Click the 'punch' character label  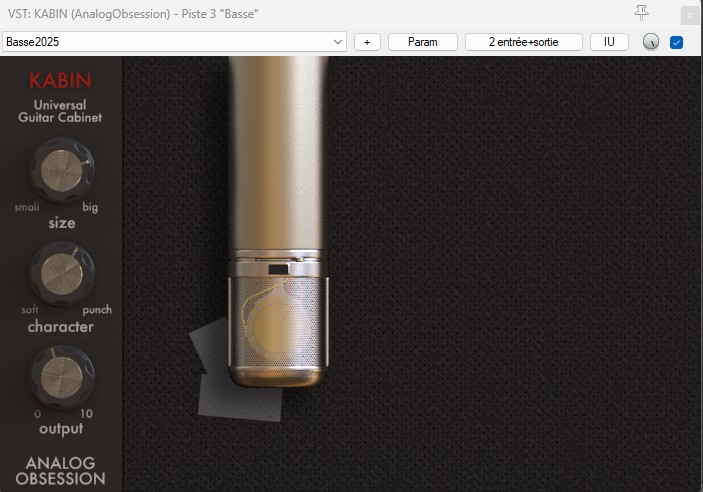point(97,310)
